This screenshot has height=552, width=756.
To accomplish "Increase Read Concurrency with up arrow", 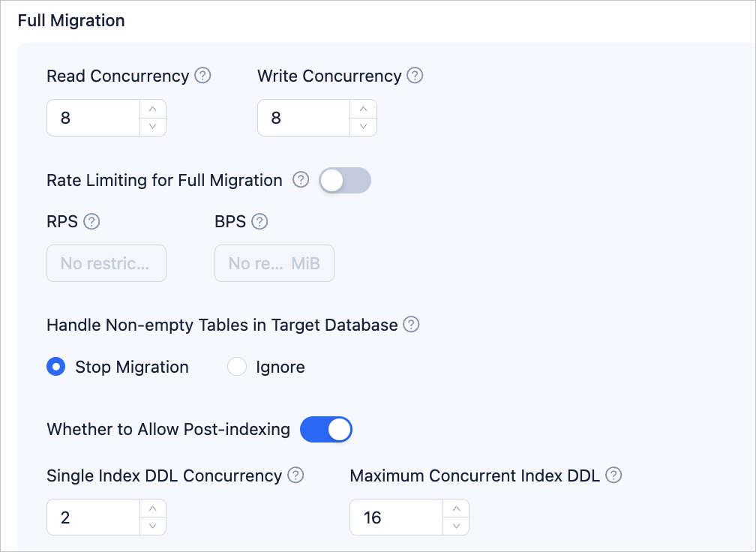I will 153,109.
